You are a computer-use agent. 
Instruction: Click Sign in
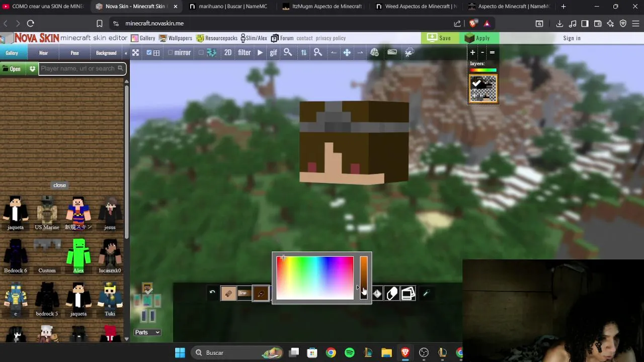click(572, 38)
